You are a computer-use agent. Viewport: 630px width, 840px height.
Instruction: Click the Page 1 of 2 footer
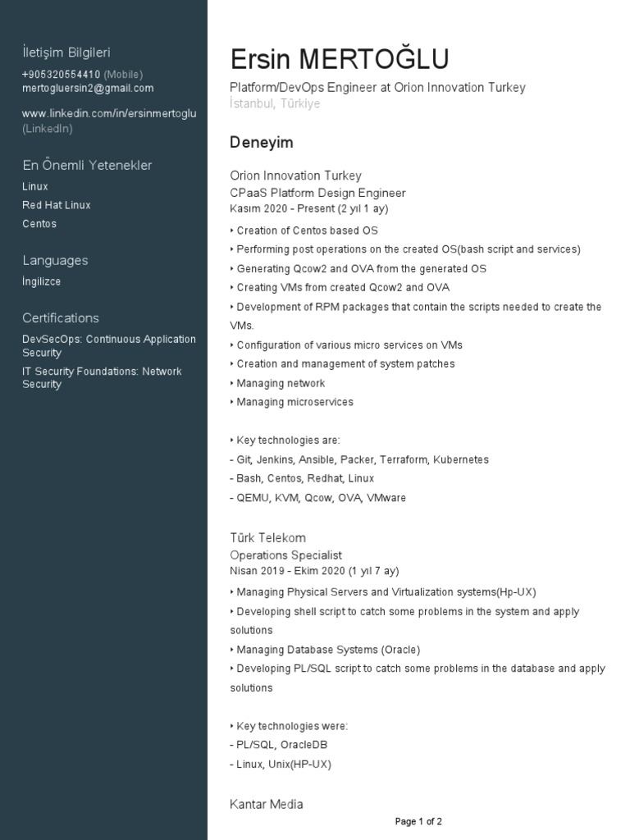(418, 821)
